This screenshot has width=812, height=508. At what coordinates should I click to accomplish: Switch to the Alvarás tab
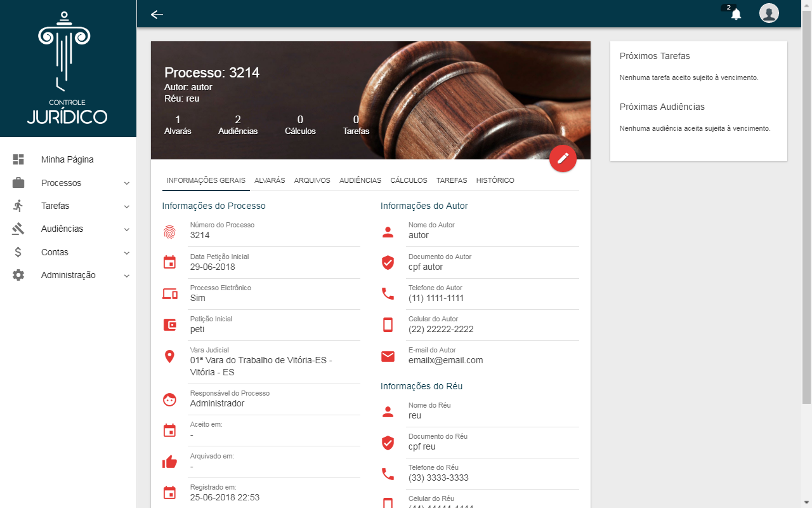tap(270, 180)
